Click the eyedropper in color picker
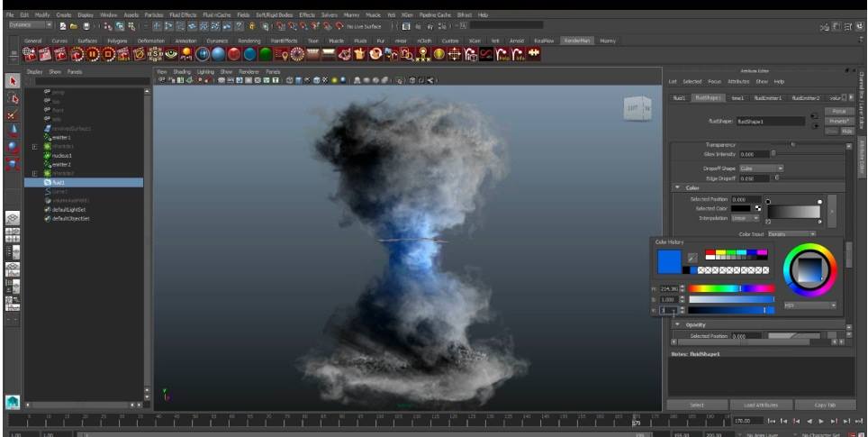Image resolution: width=868 pixels, height=437 pixels. tap(692, 258)
